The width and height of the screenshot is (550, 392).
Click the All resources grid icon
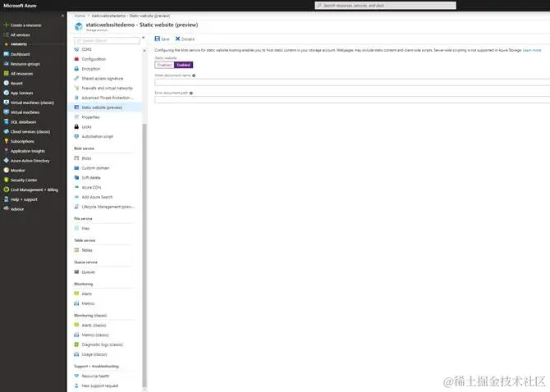(x=6, y=73)
